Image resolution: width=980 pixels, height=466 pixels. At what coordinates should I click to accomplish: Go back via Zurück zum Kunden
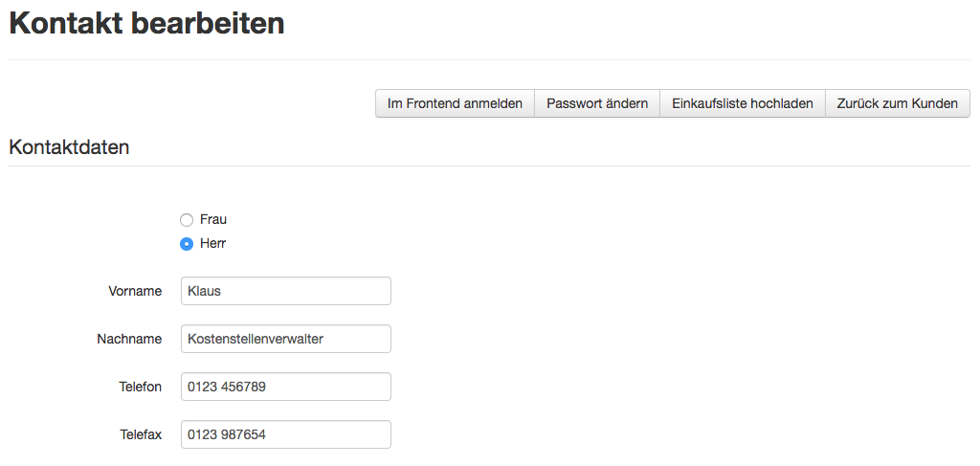tap(897, 103)
